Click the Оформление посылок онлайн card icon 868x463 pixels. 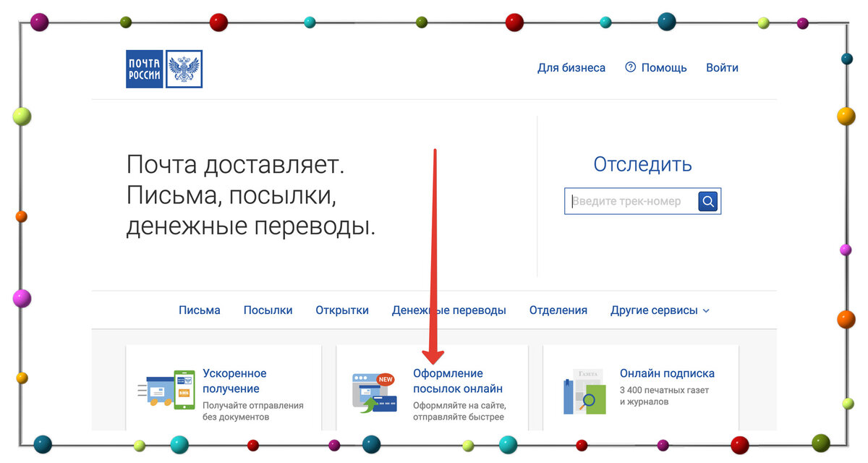tap(373, 394)
